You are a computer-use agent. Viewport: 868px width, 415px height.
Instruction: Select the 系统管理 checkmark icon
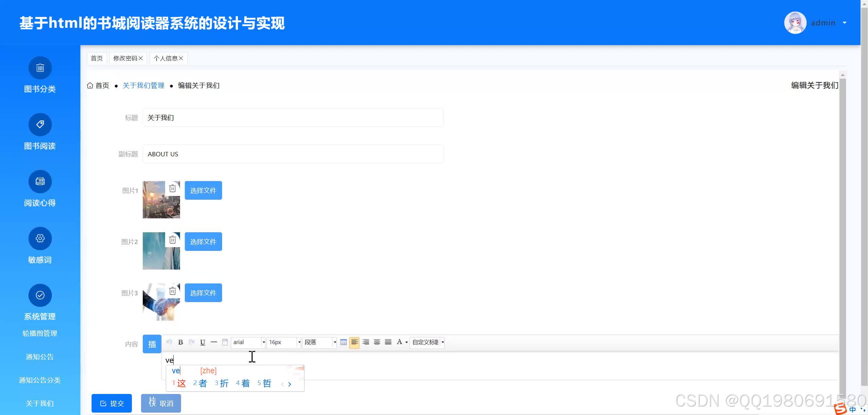click(40, 295)
